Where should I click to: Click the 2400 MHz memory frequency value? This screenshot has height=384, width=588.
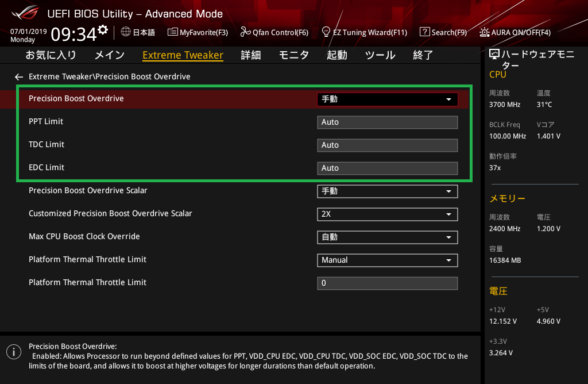pos(505,229)
